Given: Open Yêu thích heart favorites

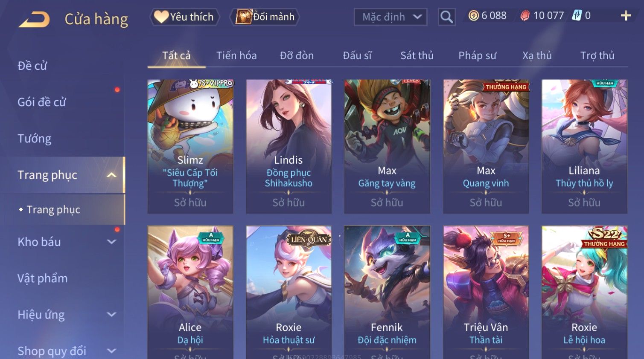Looking at the screenshot, I should pyautogui.click(x=184, y=17).
